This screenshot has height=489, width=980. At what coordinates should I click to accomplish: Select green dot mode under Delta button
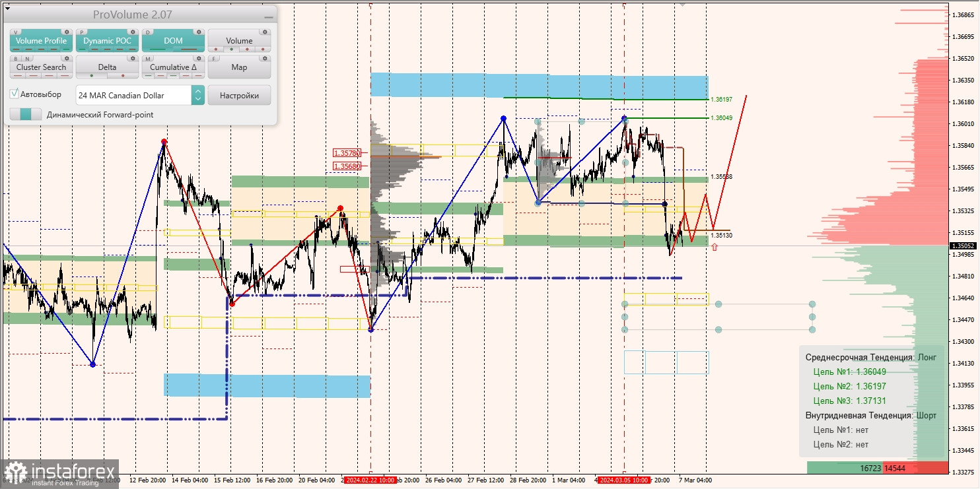tap(91, 75)
